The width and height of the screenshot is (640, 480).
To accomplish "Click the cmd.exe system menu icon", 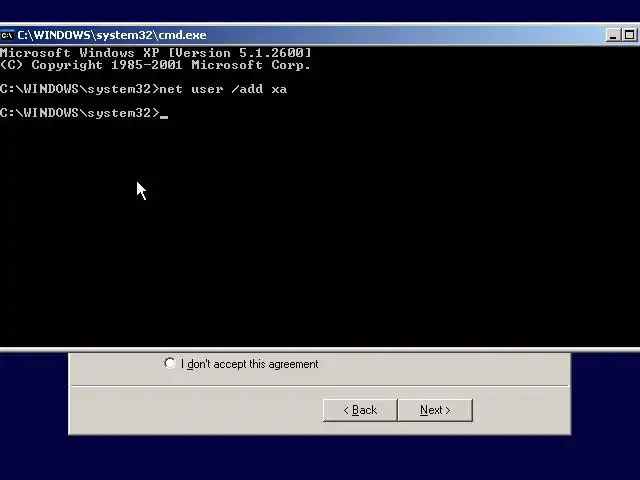I will point(7,36).
